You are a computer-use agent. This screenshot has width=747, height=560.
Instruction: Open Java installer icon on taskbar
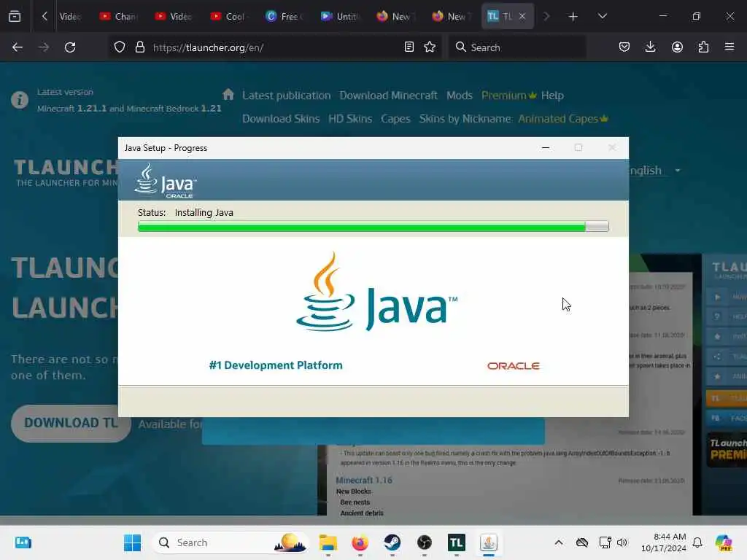(x=488, y=542)
